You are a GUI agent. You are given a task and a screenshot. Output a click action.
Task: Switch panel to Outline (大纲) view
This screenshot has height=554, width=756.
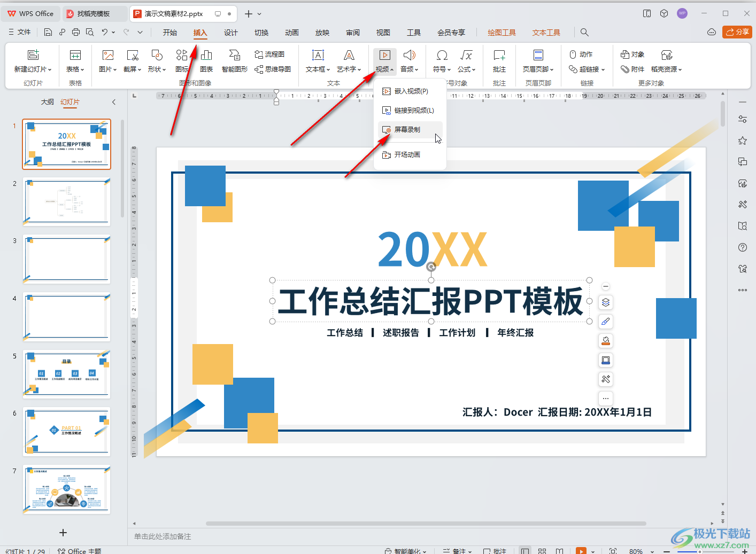[48, 102]
